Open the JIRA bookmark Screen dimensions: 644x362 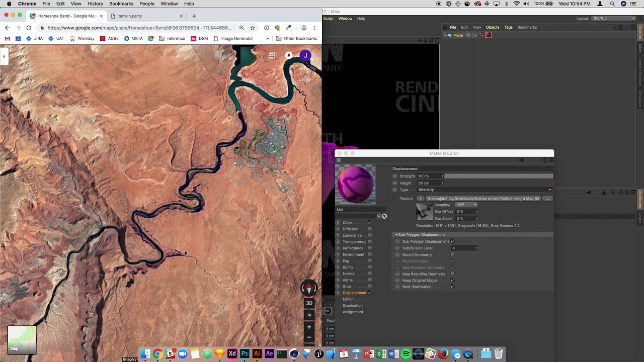34,38
